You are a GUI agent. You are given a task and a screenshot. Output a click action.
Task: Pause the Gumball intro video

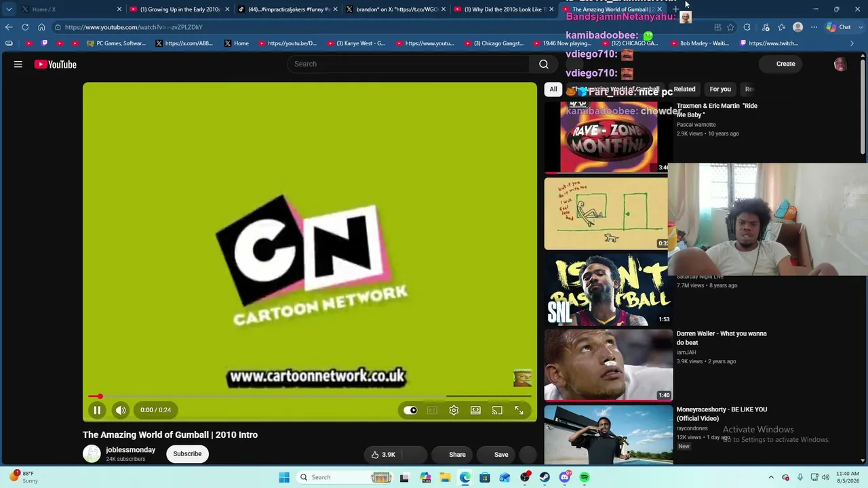(97, 410)
